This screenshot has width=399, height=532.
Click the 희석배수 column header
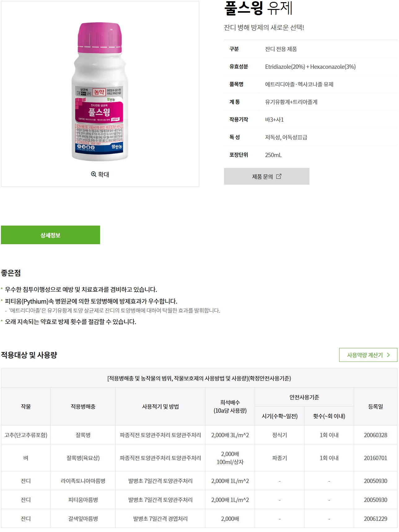point(230,407)
